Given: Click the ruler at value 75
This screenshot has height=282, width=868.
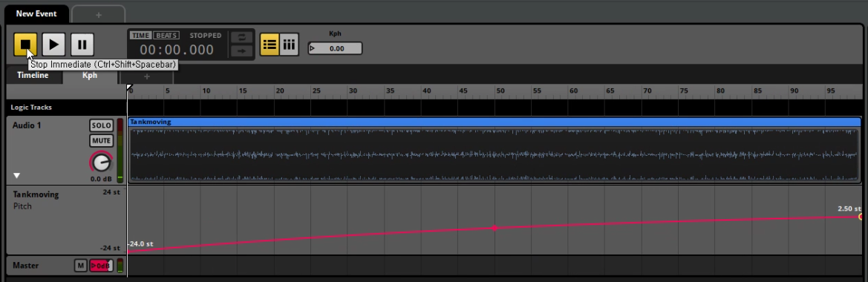Looking at the screenshot, I should (684, 91).
